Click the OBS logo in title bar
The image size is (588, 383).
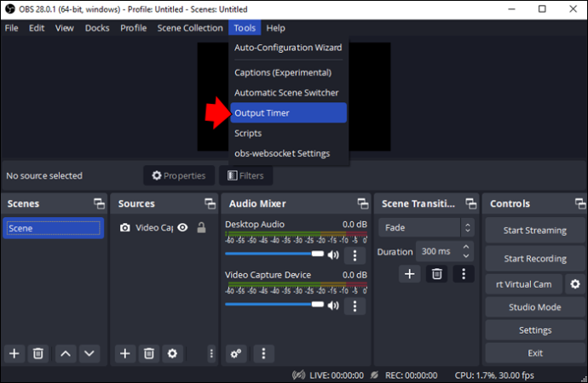click(x=10, y=9)
